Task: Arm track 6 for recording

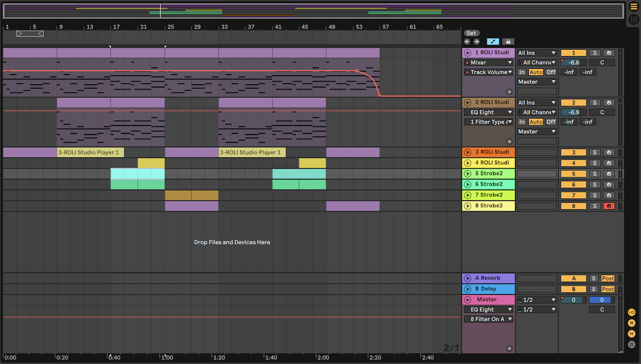Action: (x=608, y=185)
